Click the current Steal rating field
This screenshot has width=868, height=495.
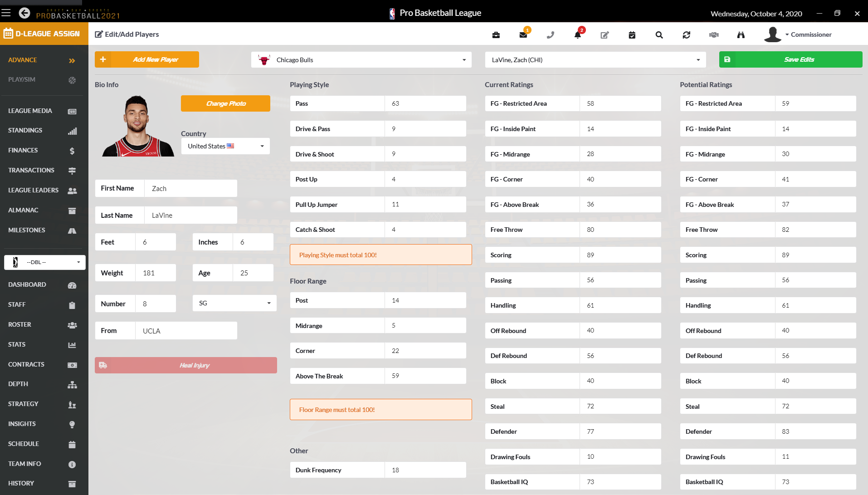(x=620, y=407)
